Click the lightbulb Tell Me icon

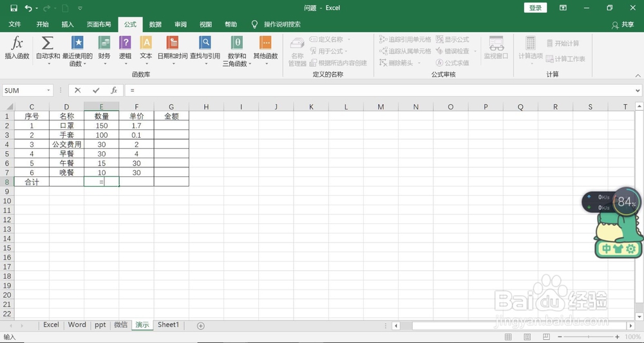pyautogui.click(x=254, y=24)
